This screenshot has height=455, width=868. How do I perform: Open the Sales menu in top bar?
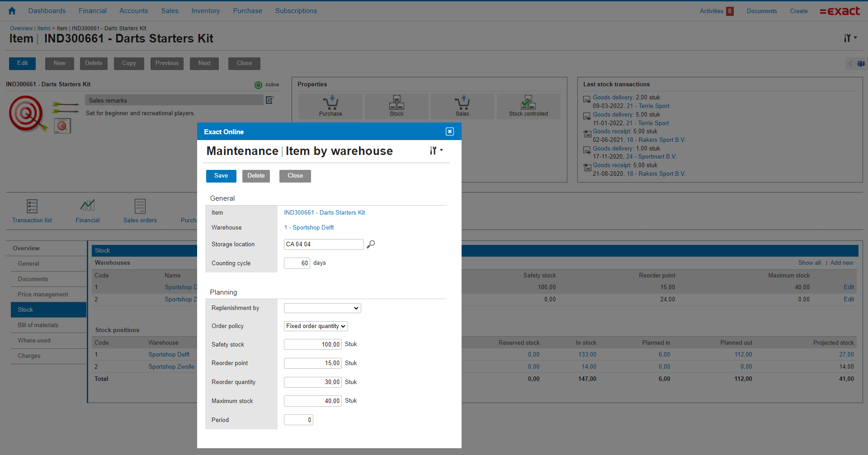(170, 11)
